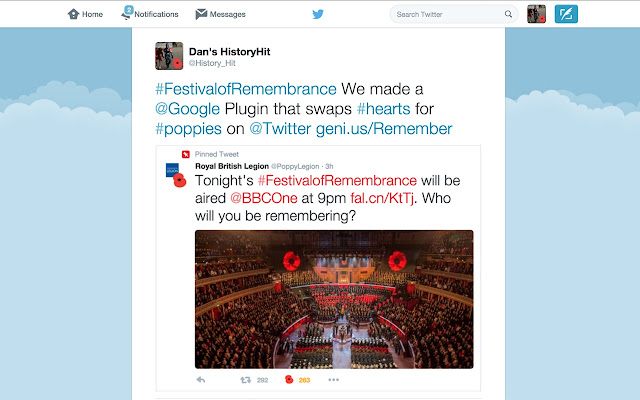This screenshot has width=640, height=400.
Task: Like the tweet with the poppy icon
Action: (x=289, y=380)
